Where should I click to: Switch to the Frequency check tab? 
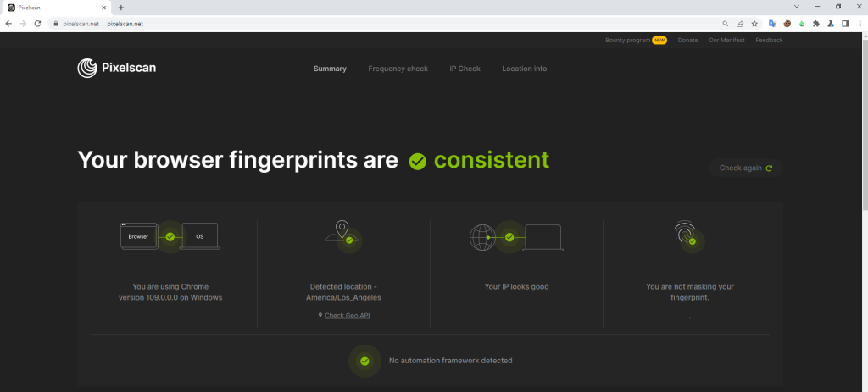point(398,69)
